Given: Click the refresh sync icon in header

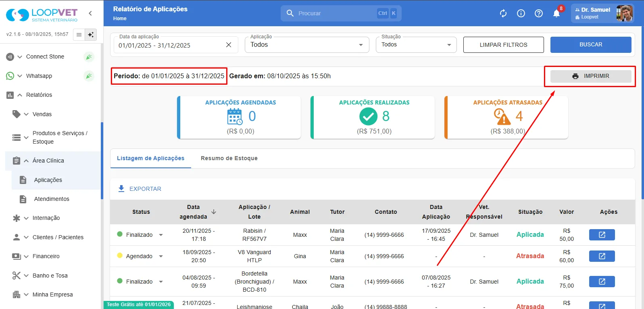Looking at the screenshot, I should point(503,13).
